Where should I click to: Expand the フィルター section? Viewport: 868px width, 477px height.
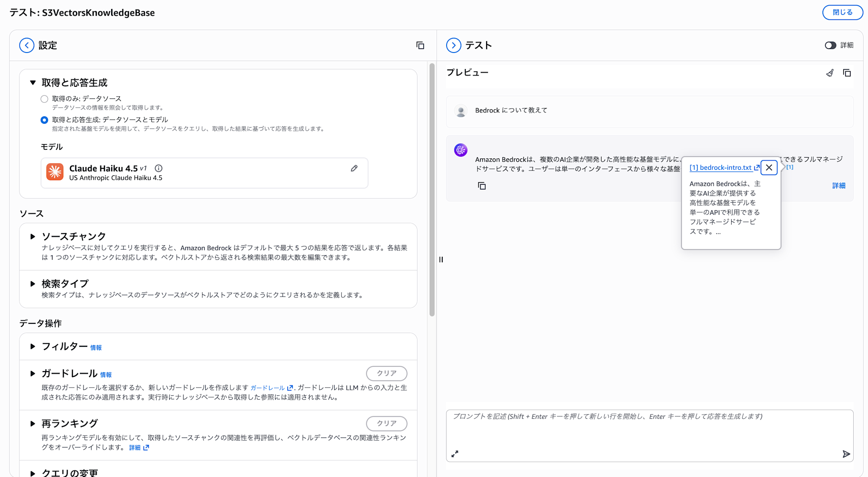click(x=33, y=346)
